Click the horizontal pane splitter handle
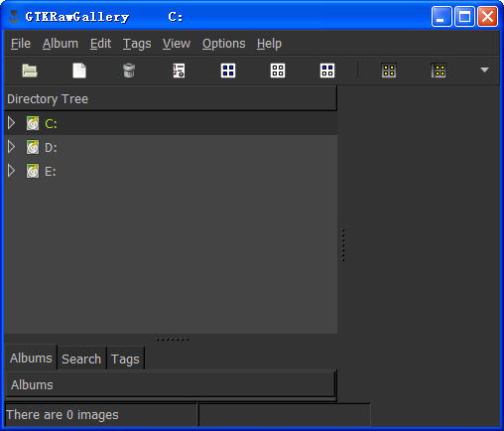Screen dimensions: 504x431 pos(172,339)
